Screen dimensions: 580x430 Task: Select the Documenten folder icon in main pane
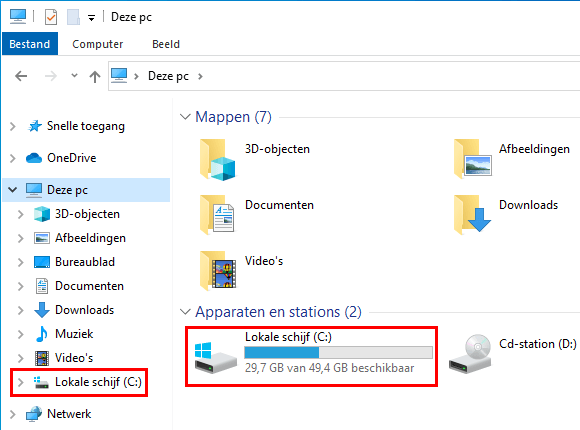tap(217, 215)
